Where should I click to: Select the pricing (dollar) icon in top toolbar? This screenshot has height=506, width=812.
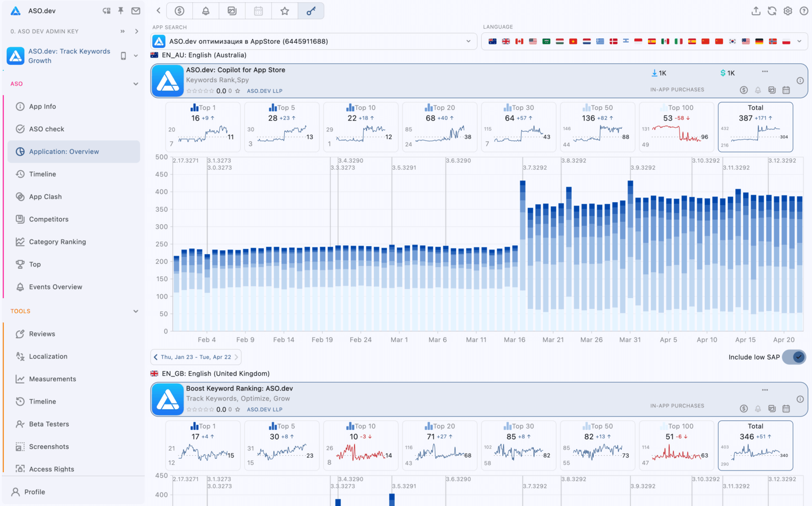pos(179,10)
